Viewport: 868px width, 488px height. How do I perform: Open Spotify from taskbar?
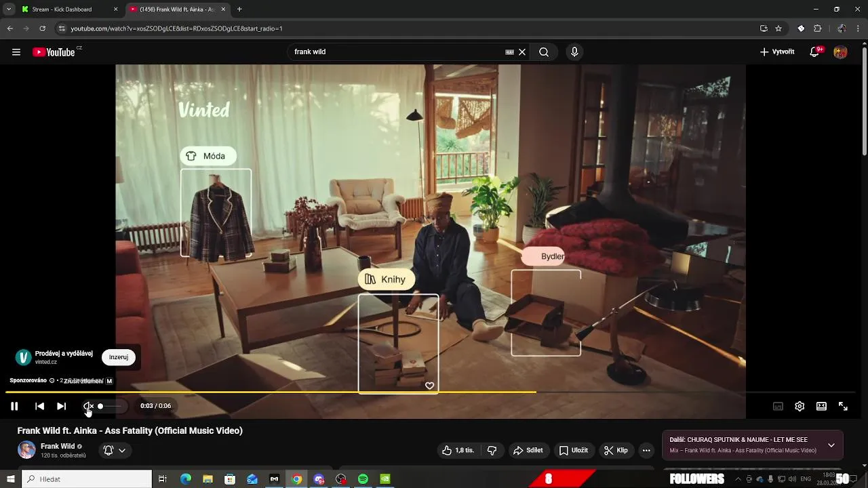click(x=363, y=479)
